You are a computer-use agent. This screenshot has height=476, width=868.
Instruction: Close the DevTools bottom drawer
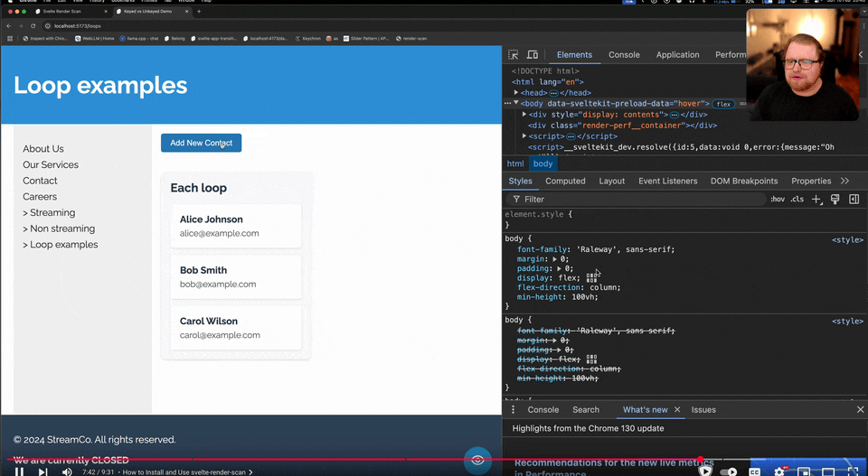click(860, 410)
